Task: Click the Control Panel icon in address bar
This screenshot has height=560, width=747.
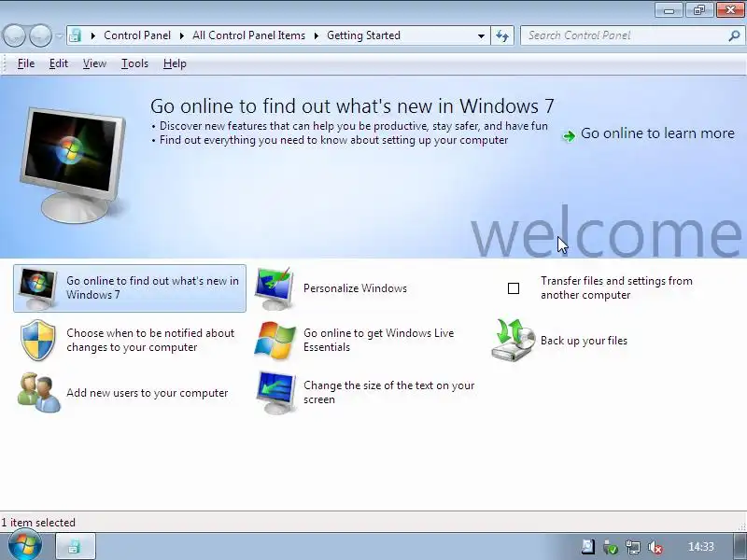Action: tap(76, 35)
